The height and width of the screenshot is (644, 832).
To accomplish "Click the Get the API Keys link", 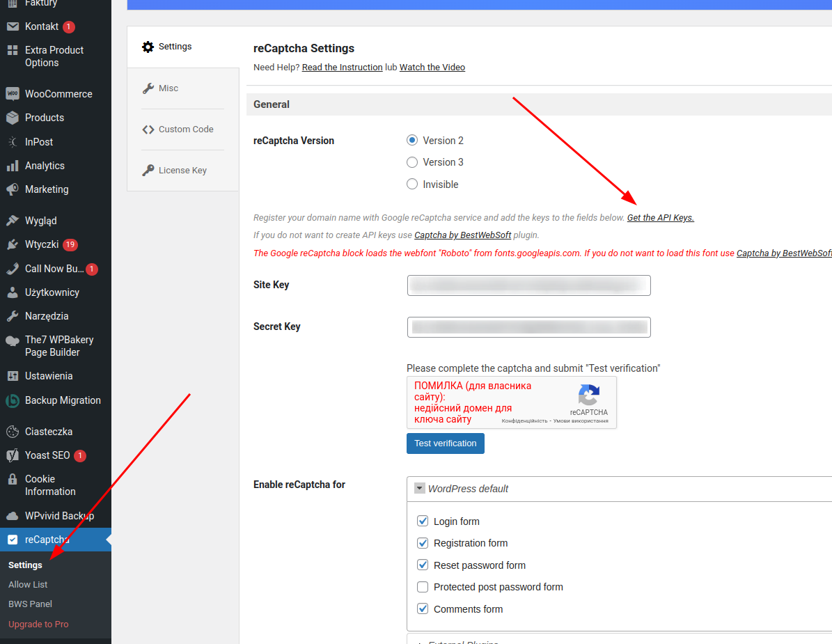I will (x=661, y=217).
